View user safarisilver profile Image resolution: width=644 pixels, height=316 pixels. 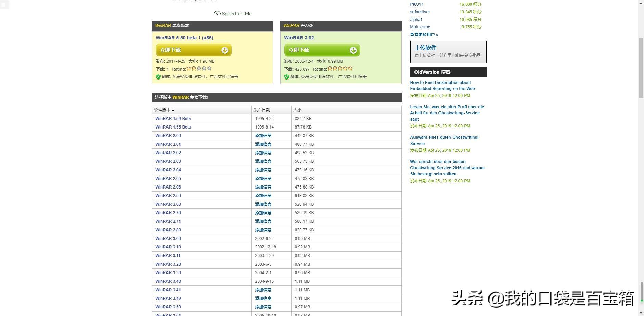coord(420,12)
